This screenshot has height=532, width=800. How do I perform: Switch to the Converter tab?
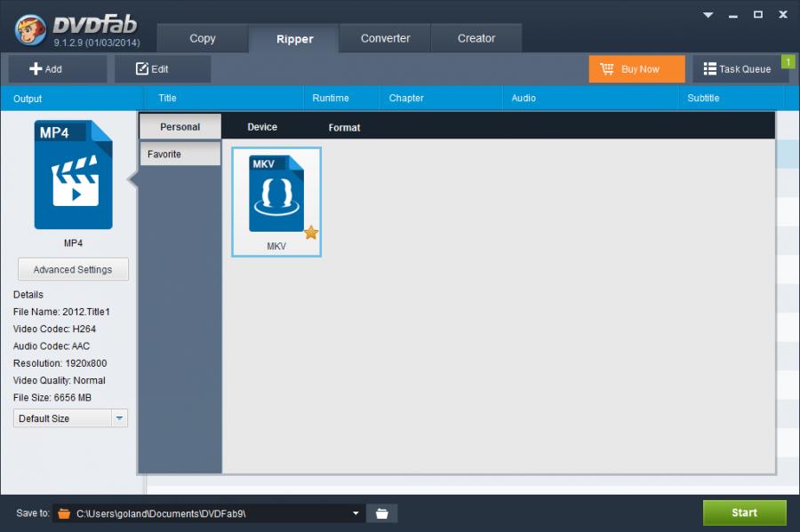385,38
